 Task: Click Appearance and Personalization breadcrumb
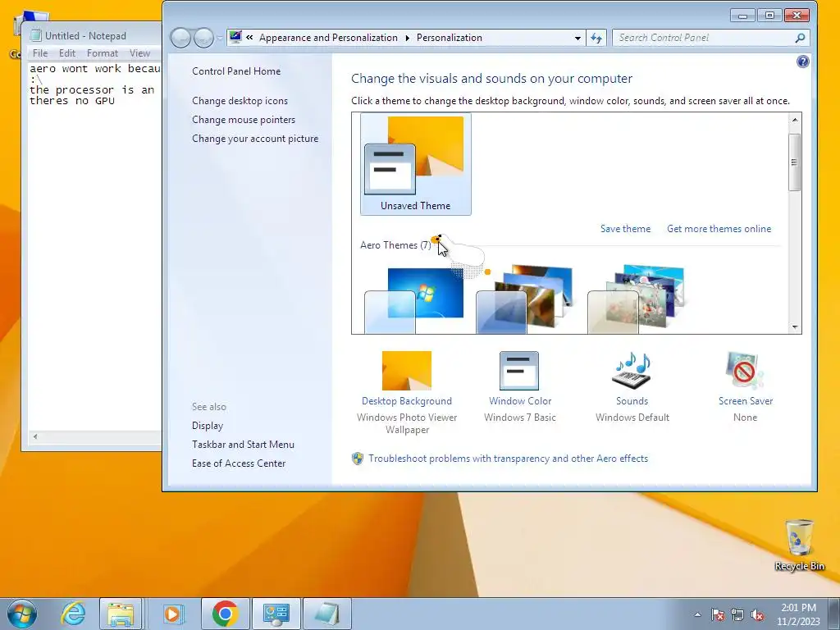point(328,38)
